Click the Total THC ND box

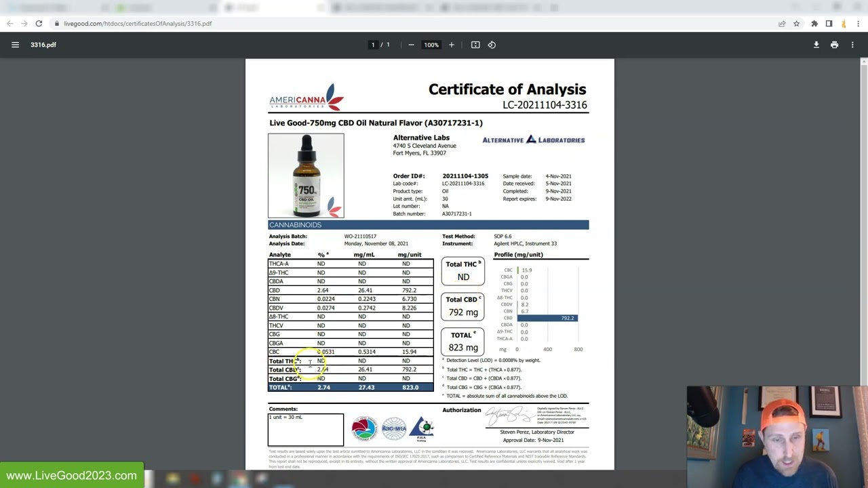point(463,271)
